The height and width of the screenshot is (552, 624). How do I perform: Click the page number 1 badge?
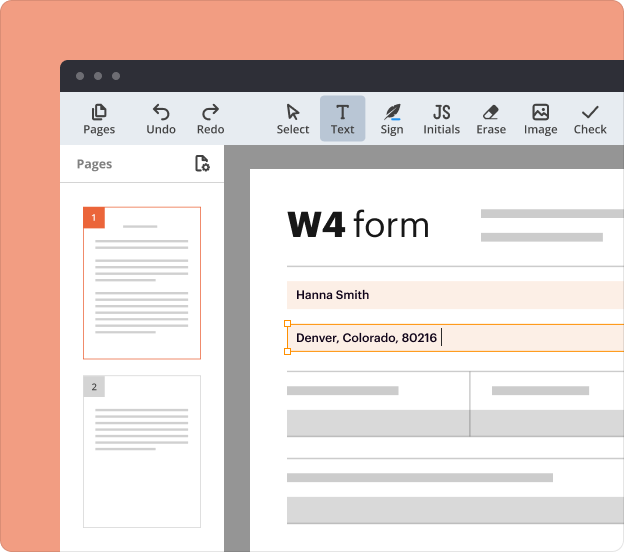(x=94, y=218)
